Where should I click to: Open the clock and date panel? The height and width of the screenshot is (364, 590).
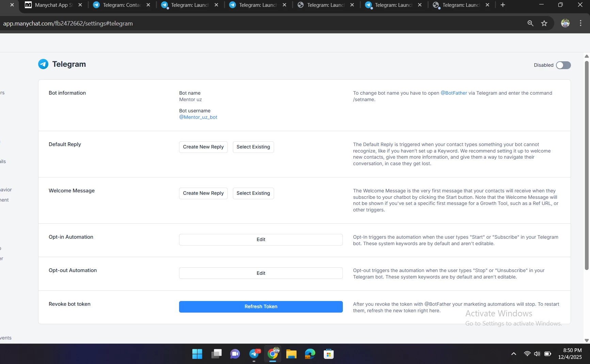[x=570, y=354]
